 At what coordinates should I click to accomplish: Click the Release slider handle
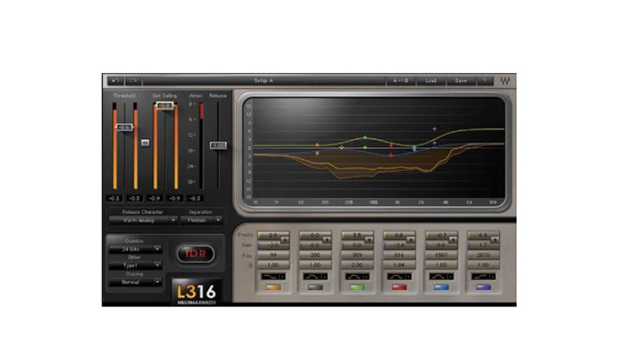[218, 146]
